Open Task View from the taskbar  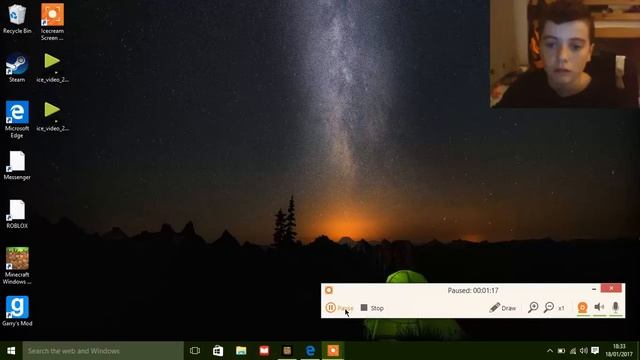pos(195,351)
